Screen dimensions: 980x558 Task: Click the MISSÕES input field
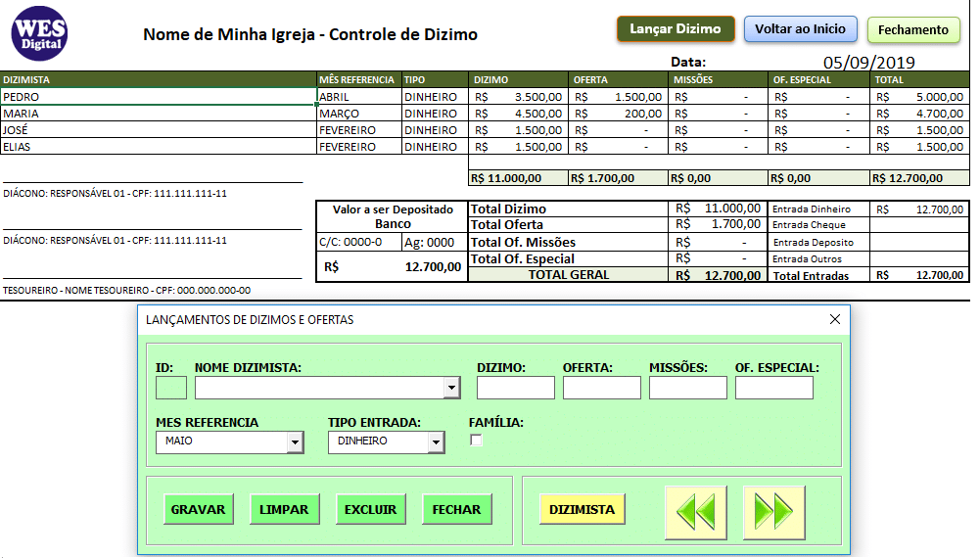(x=688, y=388)
